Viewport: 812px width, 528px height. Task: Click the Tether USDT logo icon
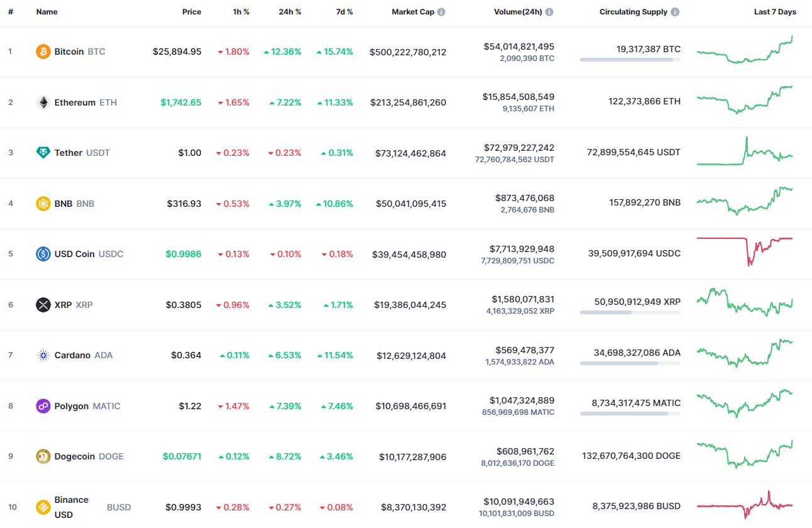(42, 153)
